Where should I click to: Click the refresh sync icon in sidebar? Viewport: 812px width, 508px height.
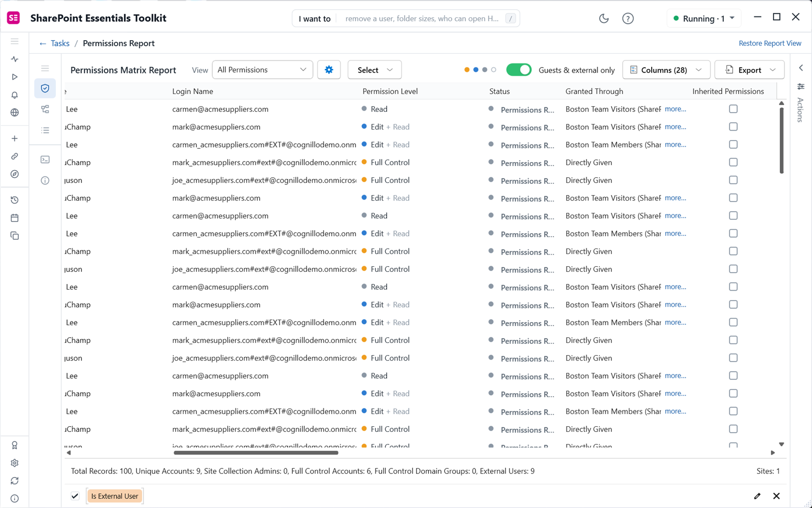pyautogui.click(x=15, y=481)
